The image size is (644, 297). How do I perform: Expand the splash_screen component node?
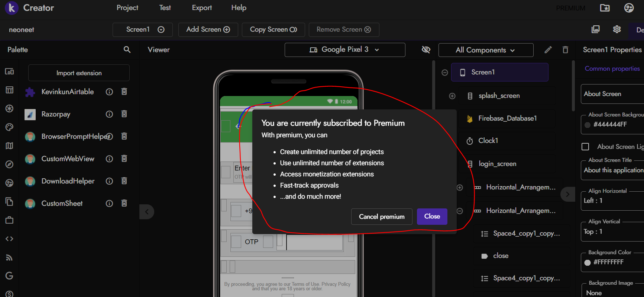[452, 96]
